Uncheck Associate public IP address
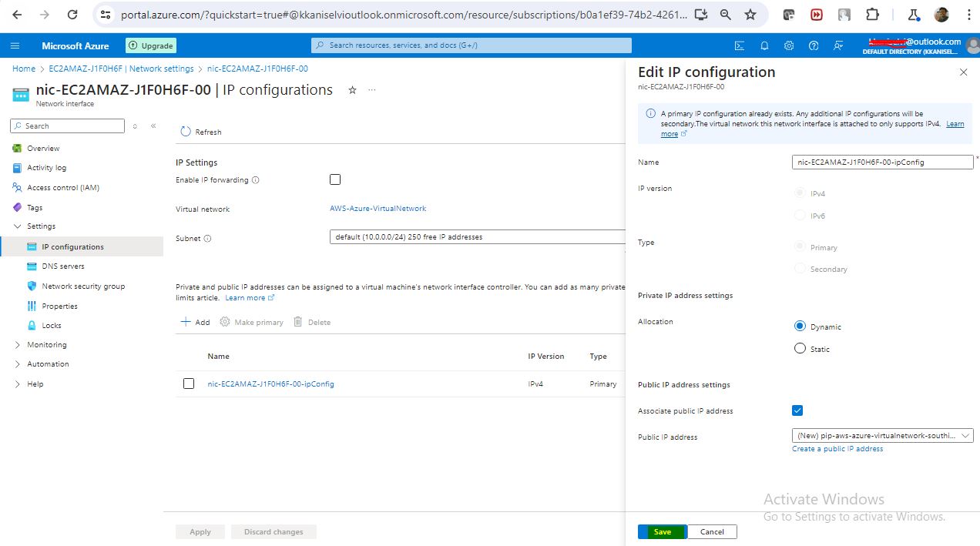Viewport: 980px width, 546px height. [x=797, y=410]
